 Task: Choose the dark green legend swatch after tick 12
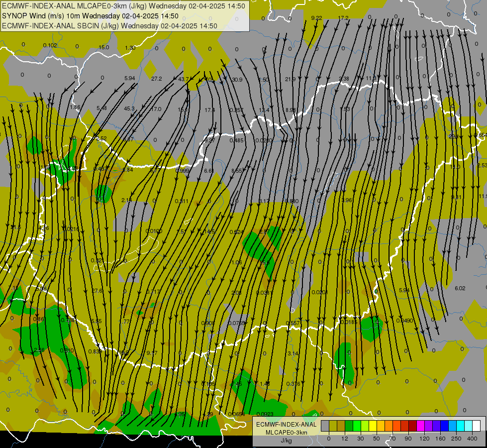tap(349, 426)
